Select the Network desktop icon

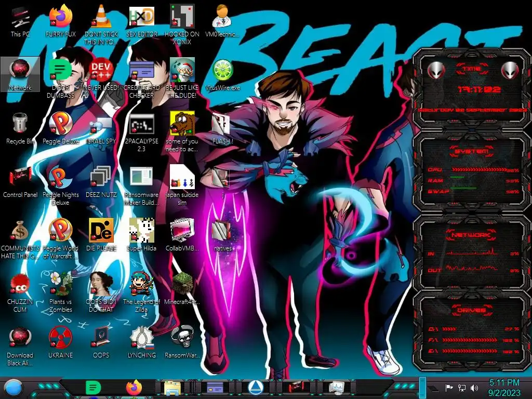click(x=20, y=74)
